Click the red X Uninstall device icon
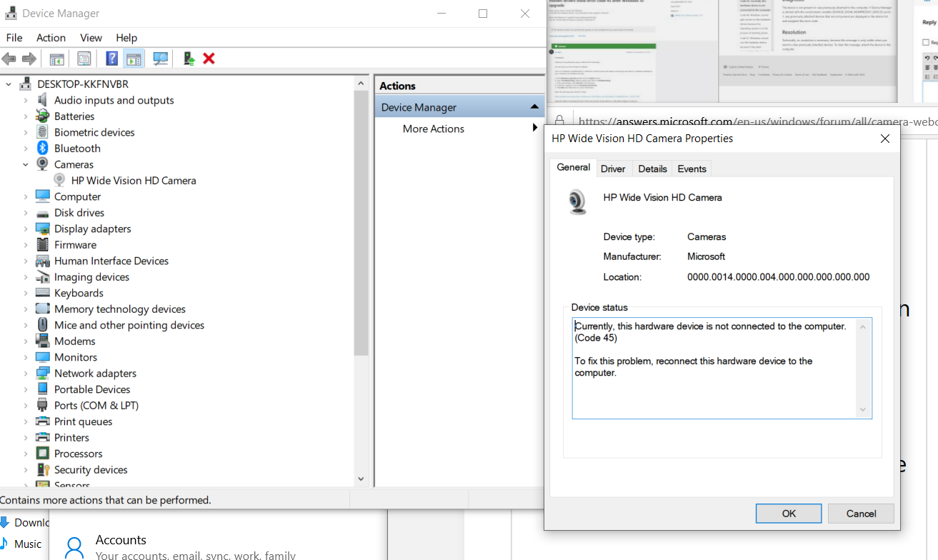 (209, 59)
